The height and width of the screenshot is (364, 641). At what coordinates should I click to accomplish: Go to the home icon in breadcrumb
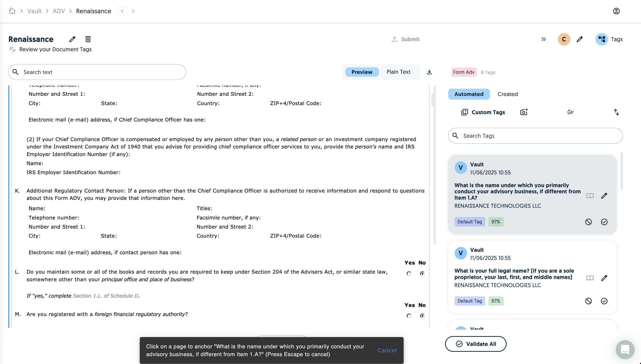coord(12,11)
